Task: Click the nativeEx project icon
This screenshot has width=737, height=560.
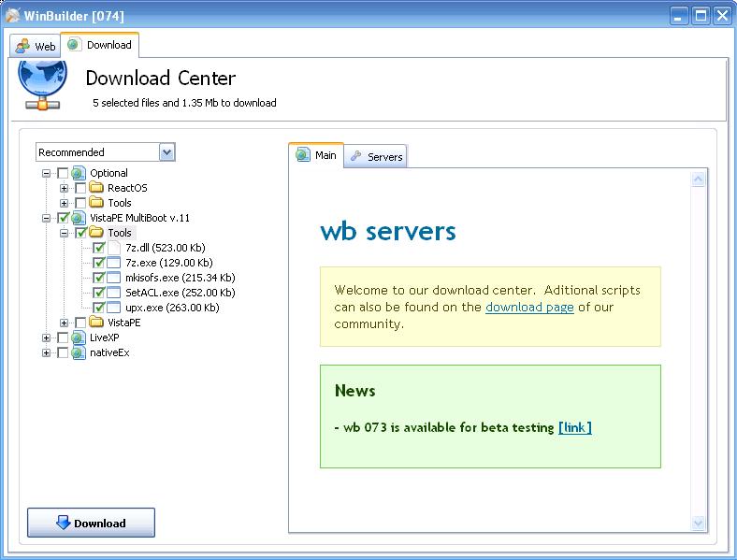Action: [x=79, y=352]
